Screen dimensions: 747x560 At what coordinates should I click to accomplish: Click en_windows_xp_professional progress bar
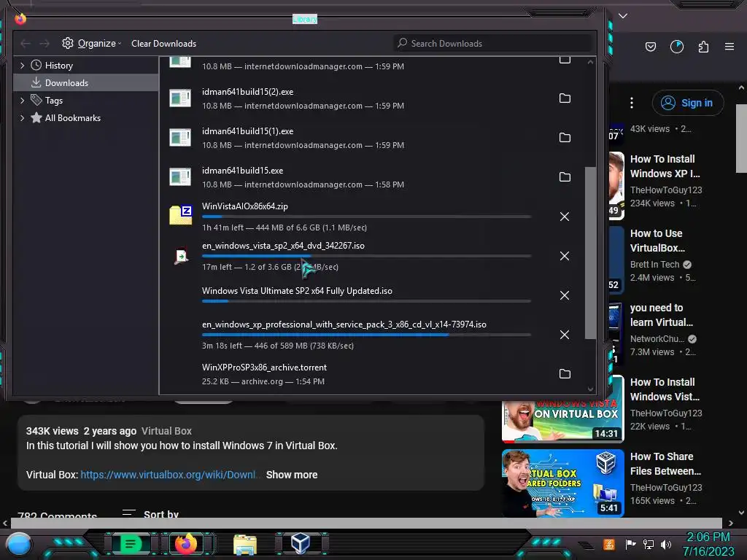click(366, 335)
